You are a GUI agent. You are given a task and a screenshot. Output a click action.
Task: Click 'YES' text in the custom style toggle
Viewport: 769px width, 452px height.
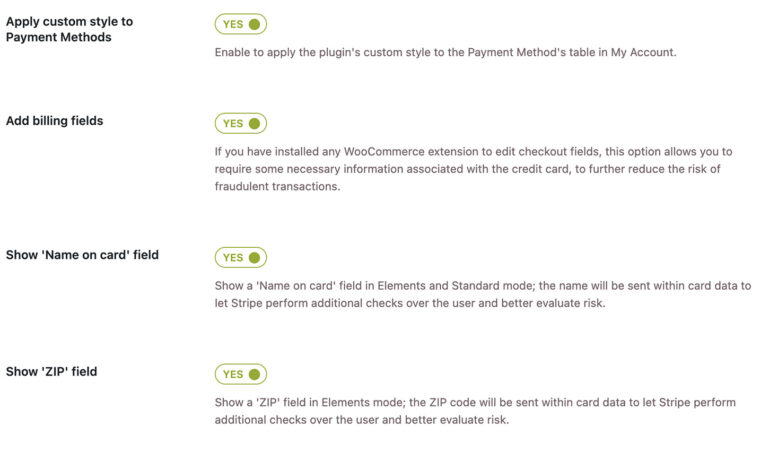pos(233,24)
